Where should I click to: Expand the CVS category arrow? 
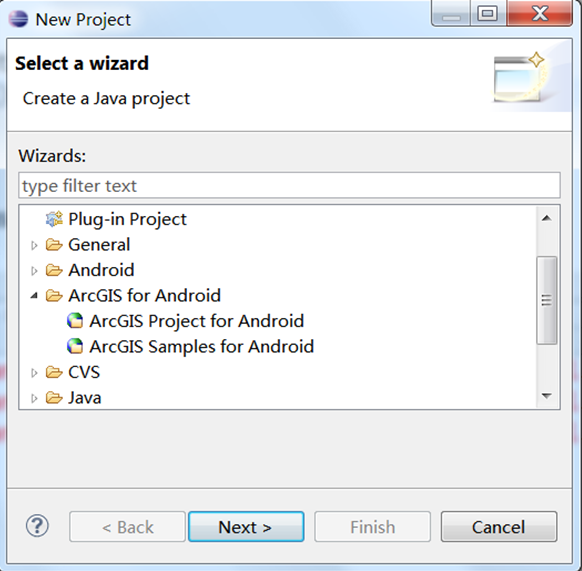coord(34,373)
